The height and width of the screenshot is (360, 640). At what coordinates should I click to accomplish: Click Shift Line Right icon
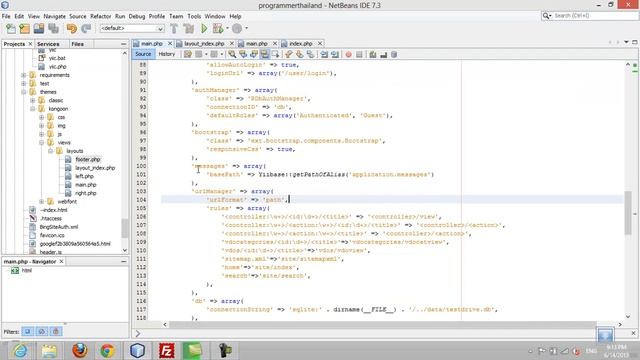pyautogui.click(x=335, y=54)
